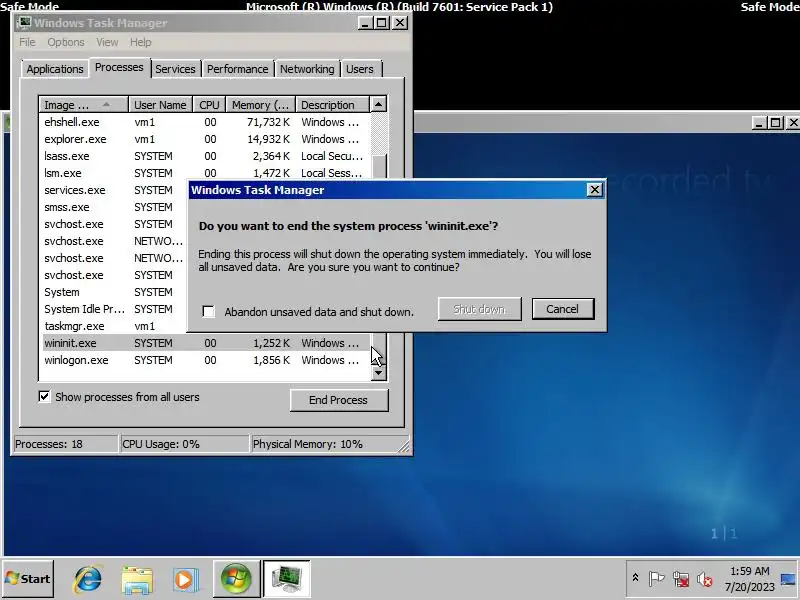Click Show Desktop icon at taskbar end

(x=788, y=579)
